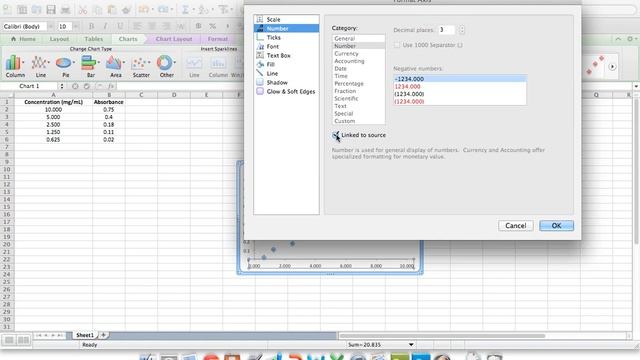The height and width of the screenshot is (360, 640).
Task: Choose the Scatter chart type
Action: click(141, 66)
